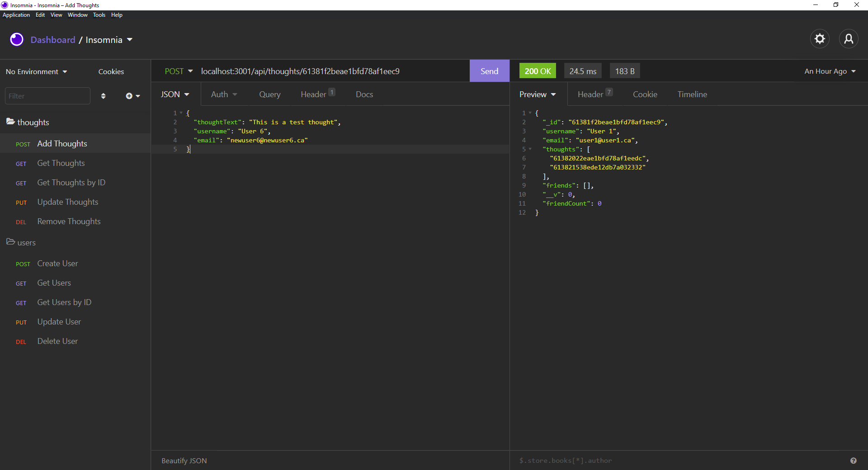Click the Insomnia logo in the header
This screenshot has height=470, width=868.
(x=16, y=39)
